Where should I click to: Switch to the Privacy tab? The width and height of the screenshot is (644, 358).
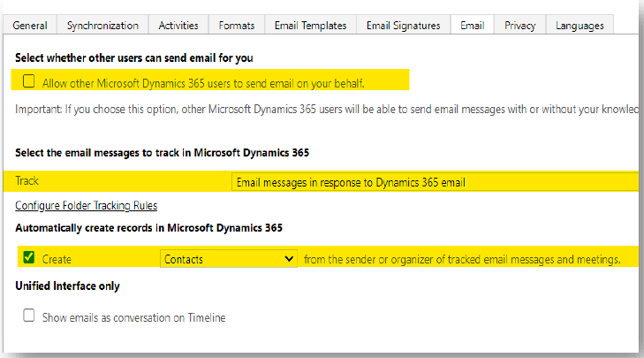tap(520, 26)
